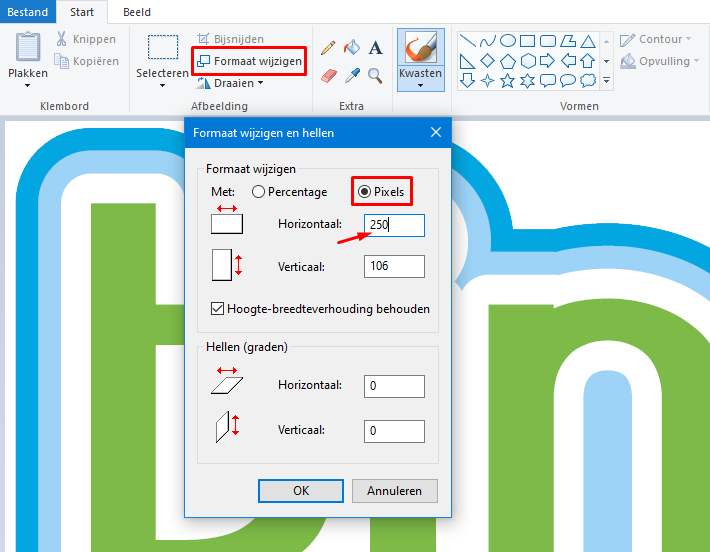
Task: Choose the Pentagon shape
Action: click(x=508, y=61)
